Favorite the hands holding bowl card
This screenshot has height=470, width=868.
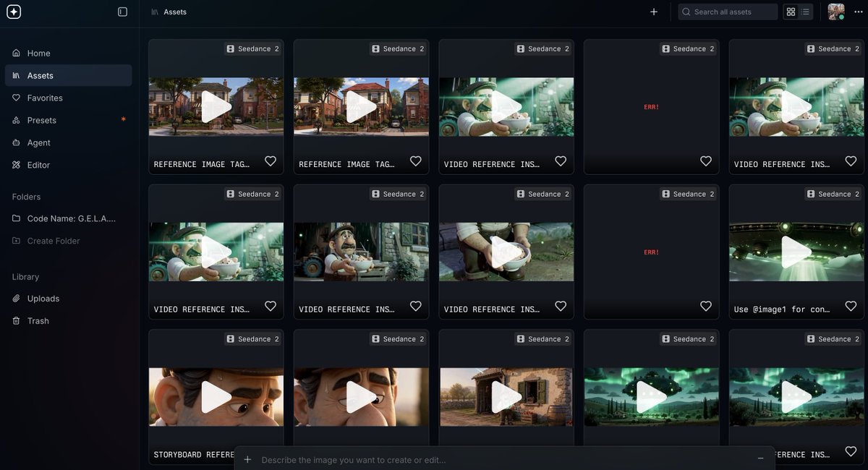coord(561,306)
